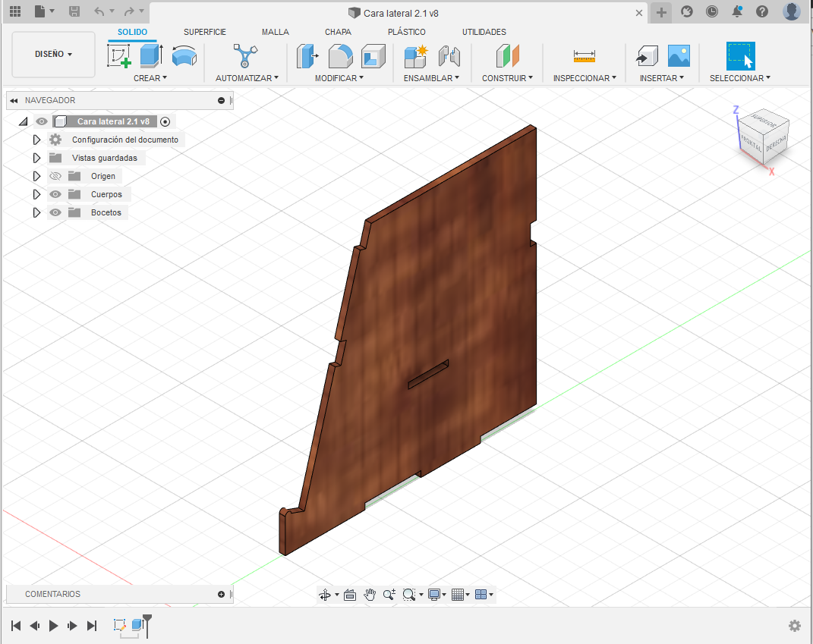Image resolution: width=813 pixels, height=644 pixels.
Task: Click the Press Pull tool icon
Action: pyautogui.click(x=307, y=56)
